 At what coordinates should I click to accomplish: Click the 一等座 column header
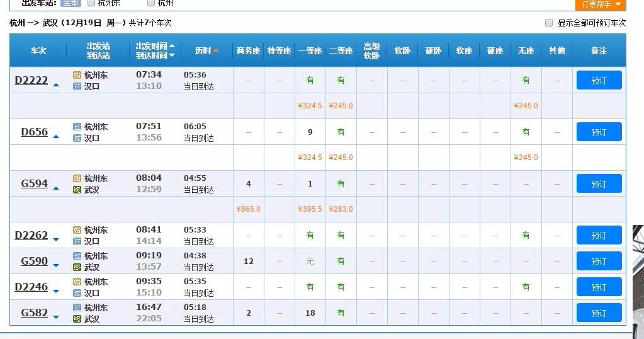[310, 50]
